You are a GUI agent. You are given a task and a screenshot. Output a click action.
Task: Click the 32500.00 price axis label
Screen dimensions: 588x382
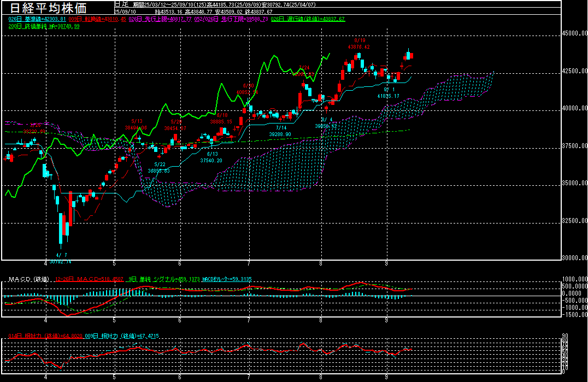point(574,220)
